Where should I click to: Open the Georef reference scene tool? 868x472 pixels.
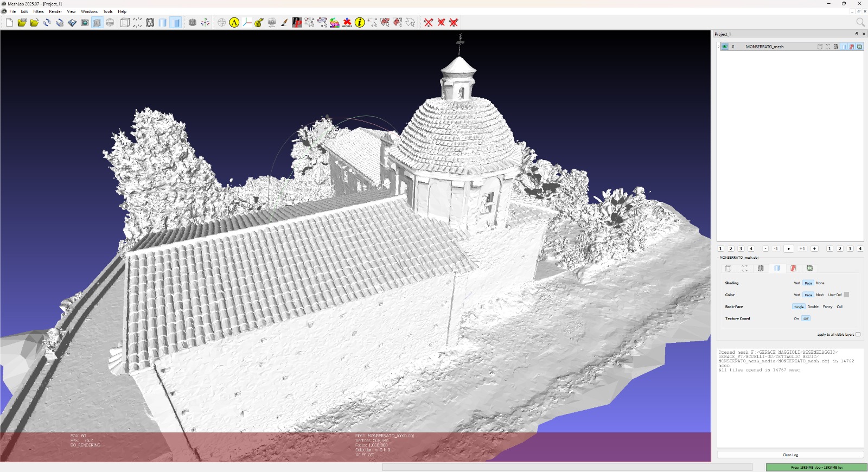point(347,23)
